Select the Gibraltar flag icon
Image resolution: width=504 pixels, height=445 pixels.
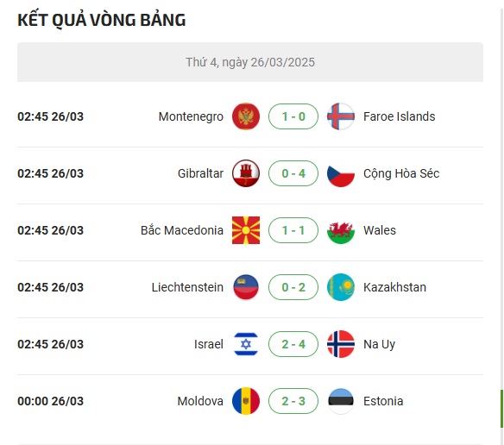pos(246,173)
